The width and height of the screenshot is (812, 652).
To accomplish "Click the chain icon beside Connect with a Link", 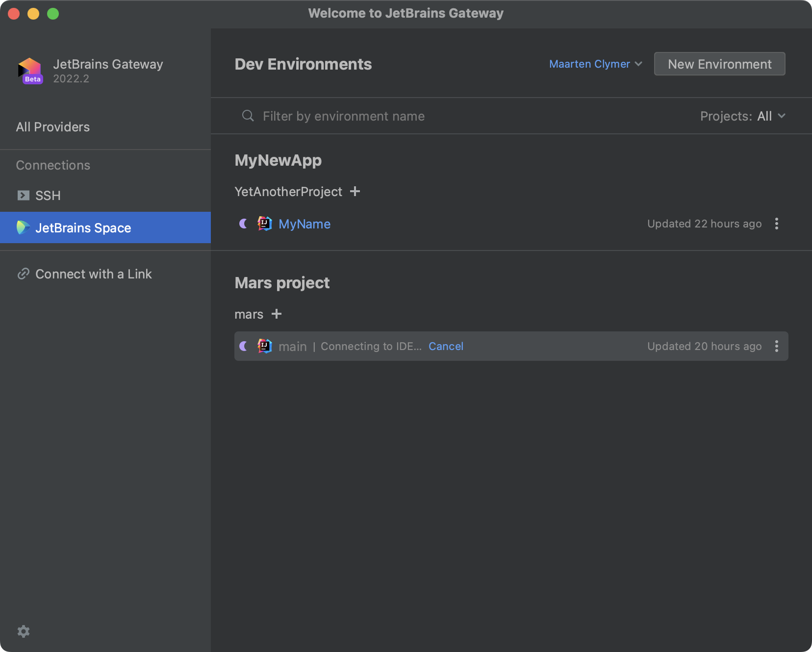I will click(23, 274).
